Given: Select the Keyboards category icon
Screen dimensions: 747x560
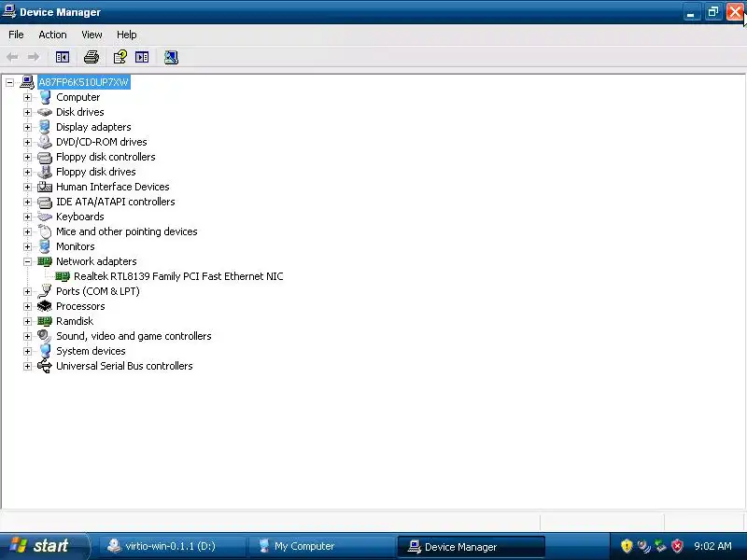Looking at the screenshot, I should (x=45, y=217).
